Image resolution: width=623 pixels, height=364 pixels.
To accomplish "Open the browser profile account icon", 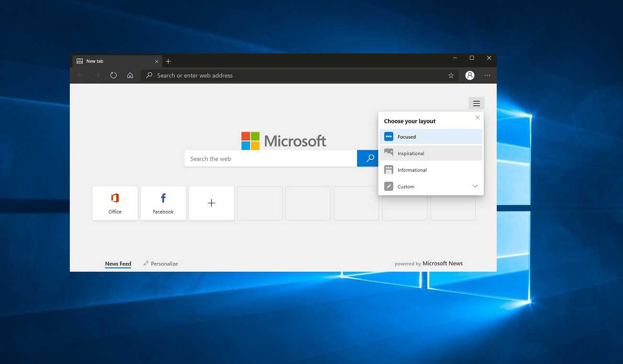I will (469, 75).
